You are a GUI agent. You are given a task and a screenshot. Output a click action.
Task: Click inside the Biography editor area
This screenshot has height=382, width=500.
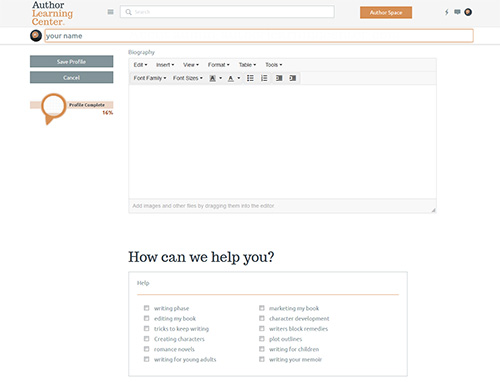tap(282, 142)
